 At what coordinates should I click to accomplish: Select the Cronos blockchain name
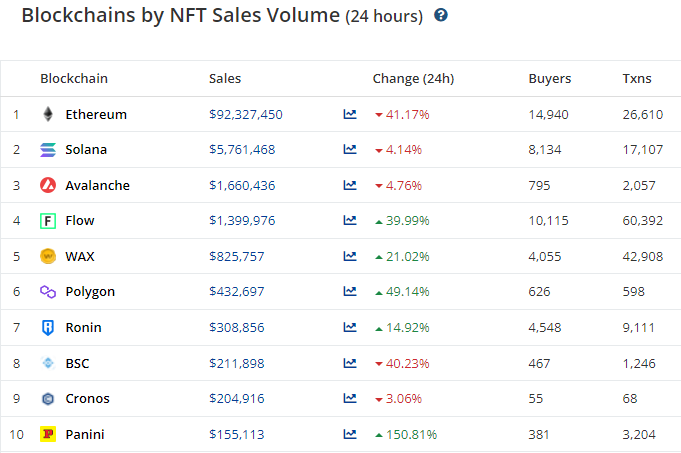87,398
